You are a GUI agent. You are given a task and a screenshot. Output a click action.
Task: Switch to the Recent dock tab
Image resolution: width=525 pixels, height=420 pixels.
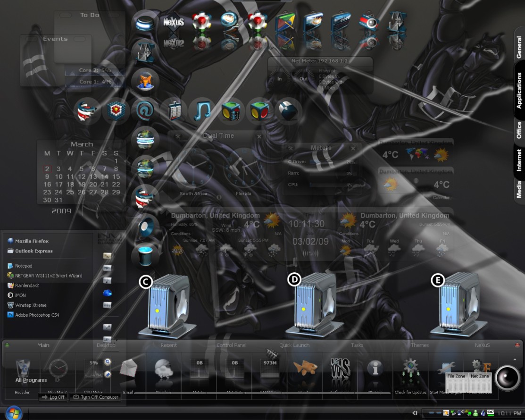168,345
